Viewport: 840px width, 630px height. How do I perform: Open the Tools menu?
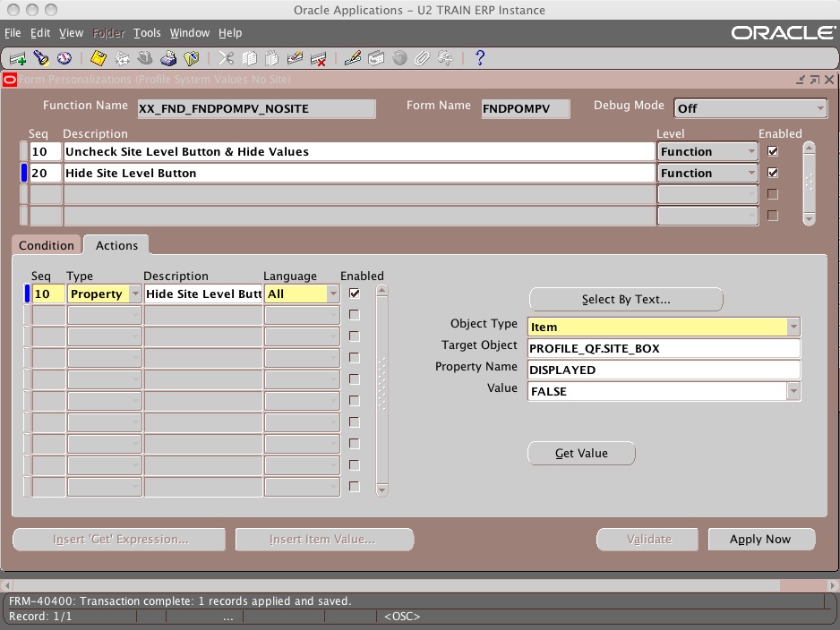[147, 32]
